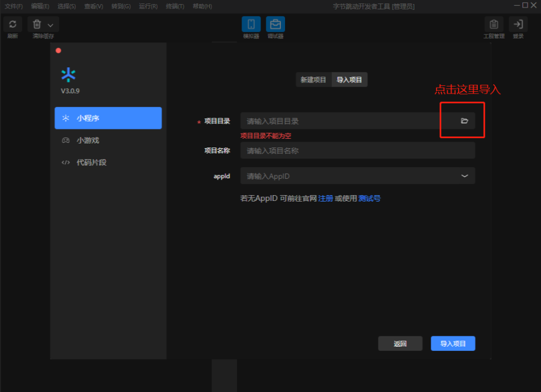This screenshot has height=392, width=541.
Task: Expand the appId dropdown chevron
Action: 464,176
